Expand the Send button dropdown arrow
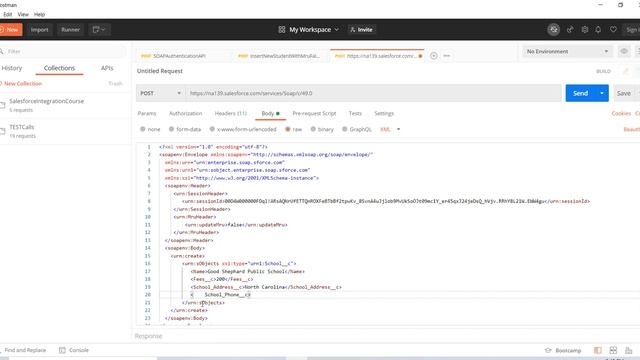This screenshot has width=640, height=360. (602, 93)
